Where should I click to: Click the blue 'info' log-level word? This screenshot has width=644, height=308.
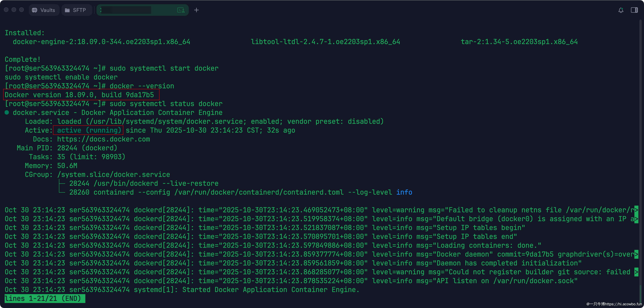pyautogui.click(x=404, y=192)
